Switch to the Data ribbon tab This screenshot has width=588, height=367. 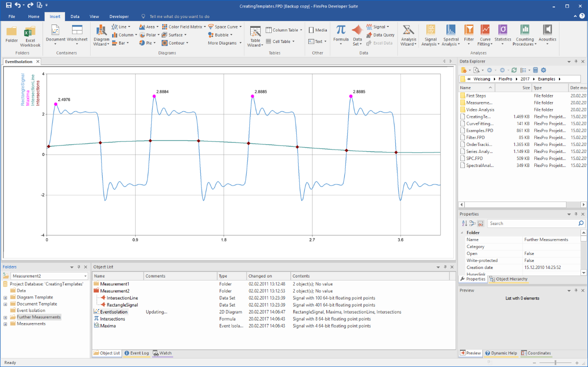[75, 16]
